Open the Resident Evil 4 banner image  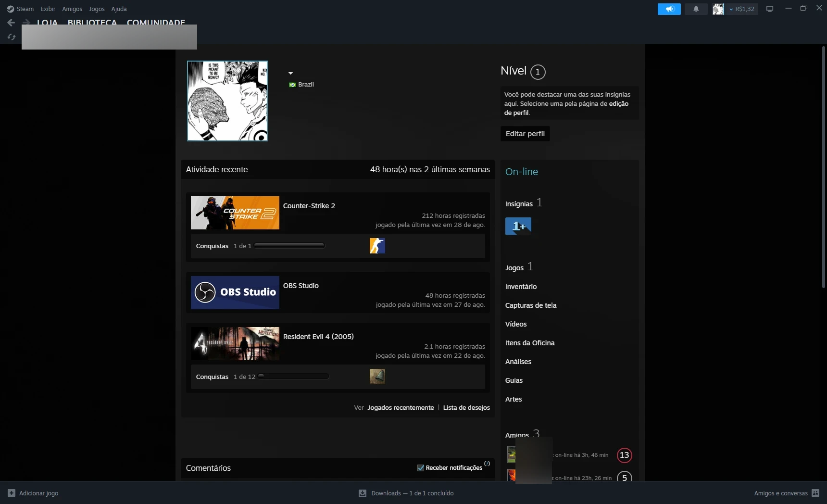(235, 343)
